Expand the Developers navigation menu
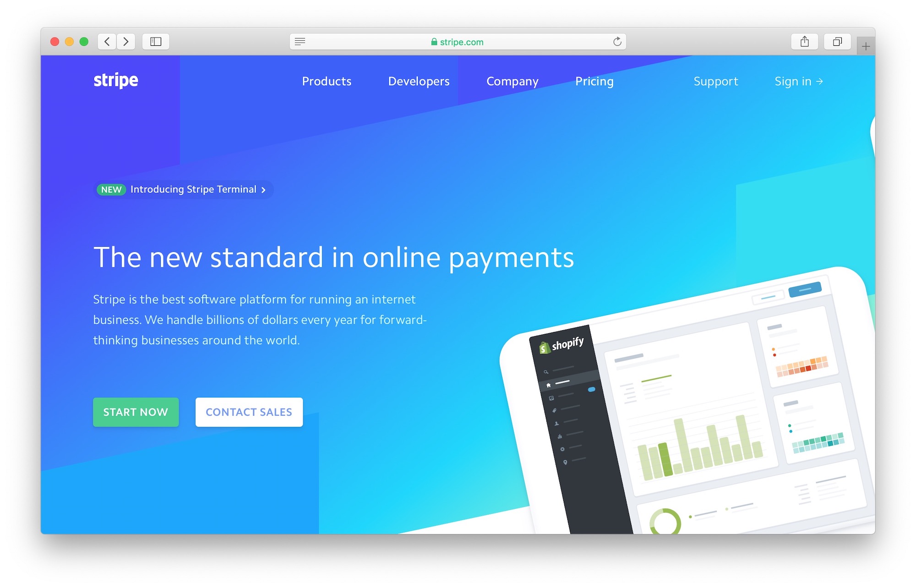The width and height of the screenshot is (916, 588). 419,82
